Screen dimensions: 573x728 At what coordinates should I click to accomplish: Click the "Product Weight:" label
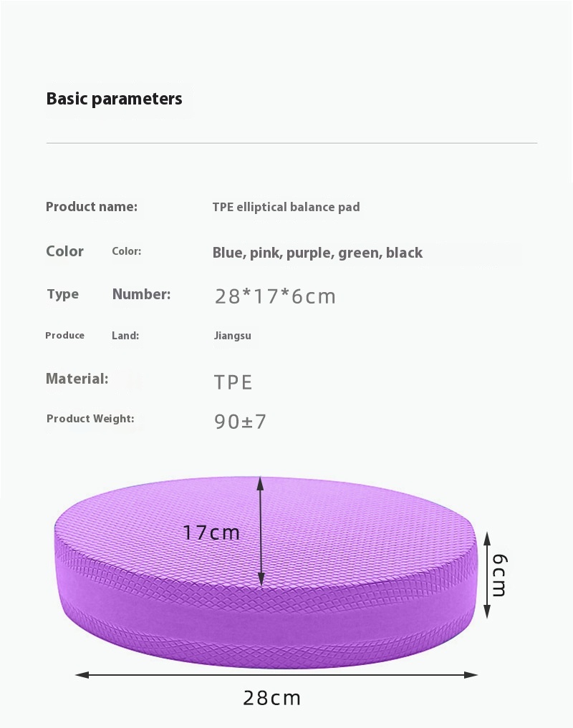[90, 419]
